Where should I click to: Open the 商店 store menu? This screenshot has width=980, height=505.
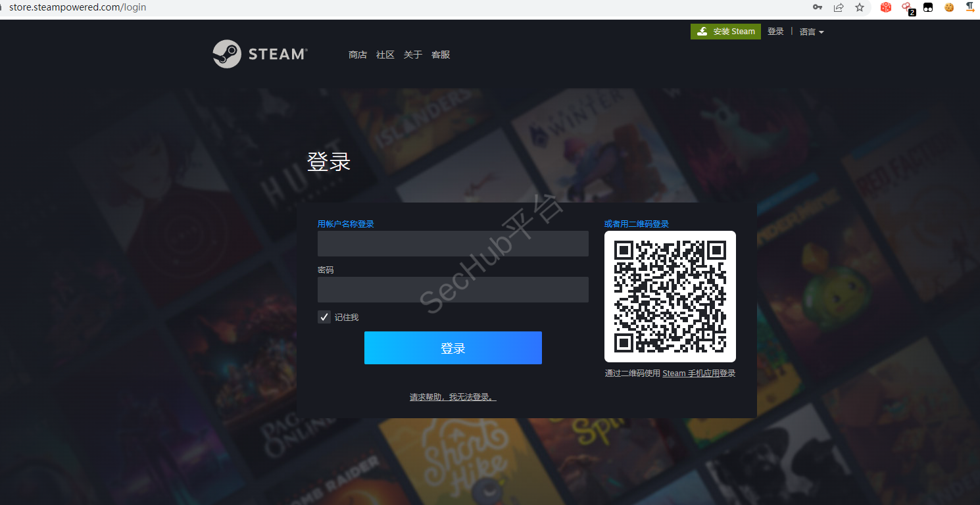click(x=358, y=55)
